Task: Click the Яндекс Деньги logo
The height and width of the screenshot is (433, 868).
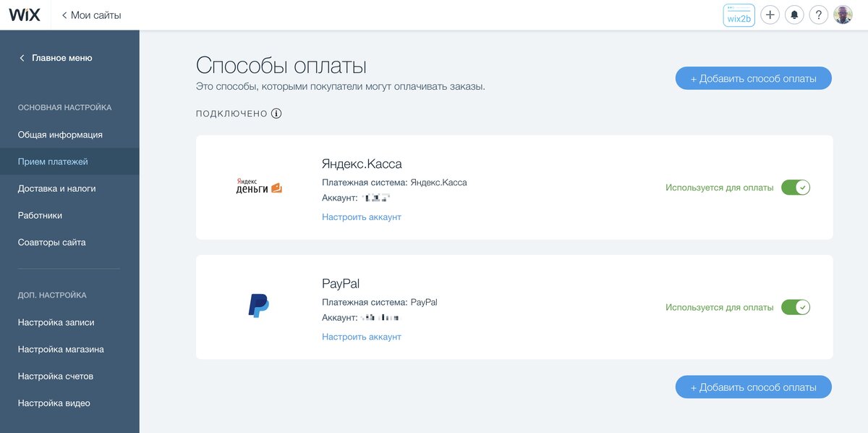Action: pyautogui.click(x=259, y=187)
